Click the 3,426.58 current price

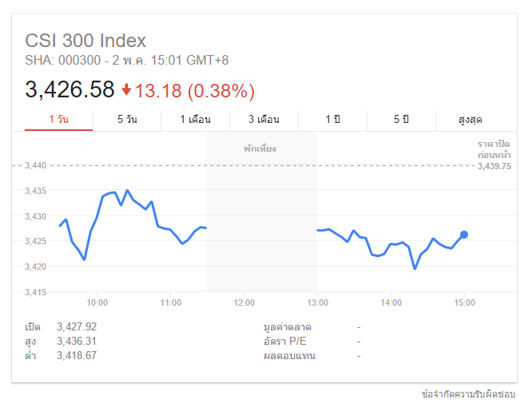pyautogui.click(x=70, y=89)
